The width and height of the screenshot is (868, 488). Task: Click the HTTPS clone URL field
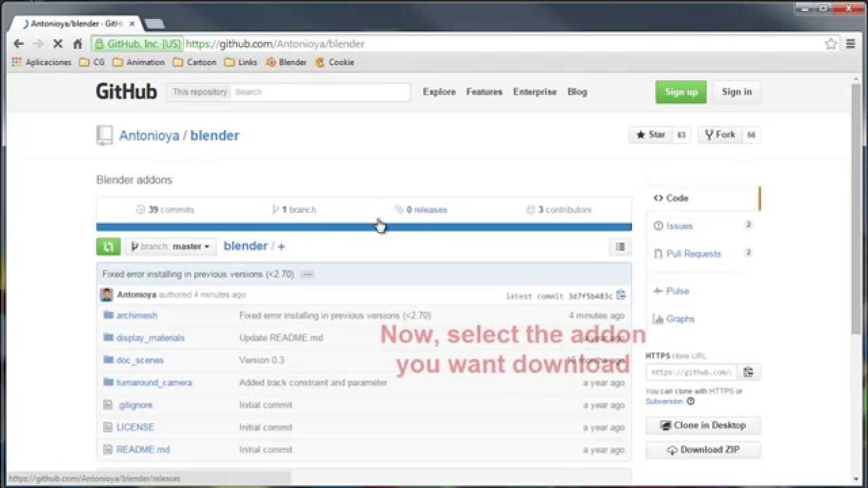pos(691,372)
